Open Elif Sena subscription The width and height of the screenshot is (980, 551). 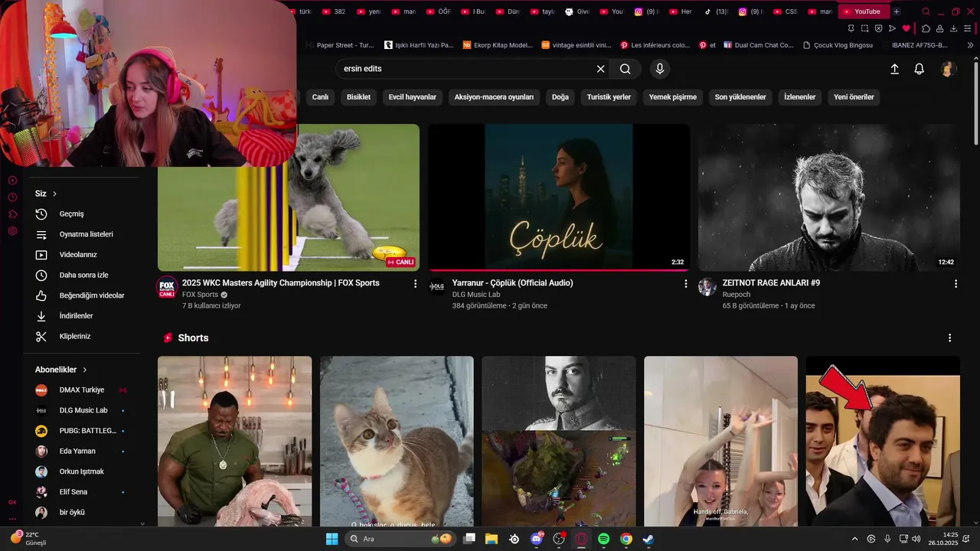coord(82,492)
